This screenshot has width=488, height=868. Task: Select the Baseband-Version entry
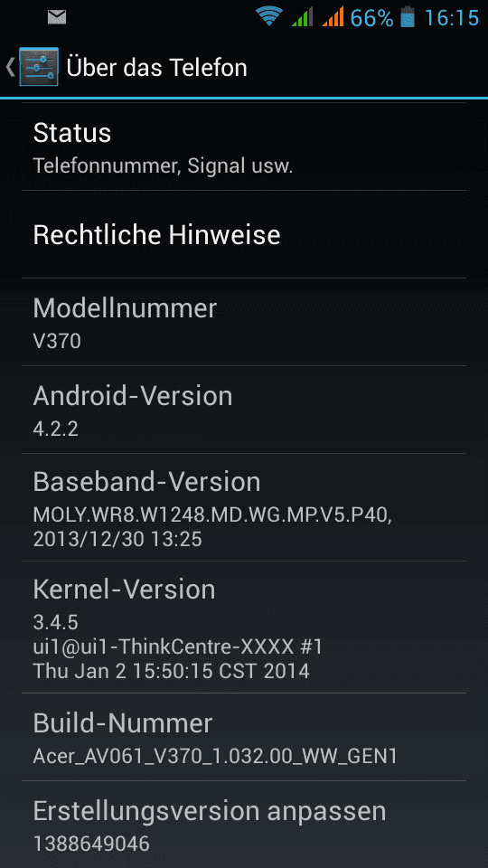[244, 507]
